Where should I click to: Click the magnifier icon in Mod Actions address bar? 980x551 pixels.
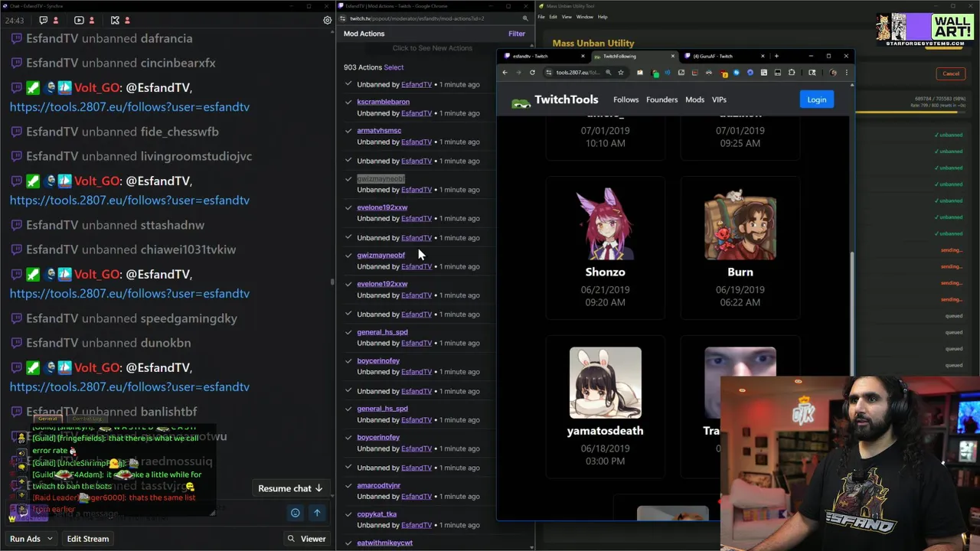click(x=525, y=18)
